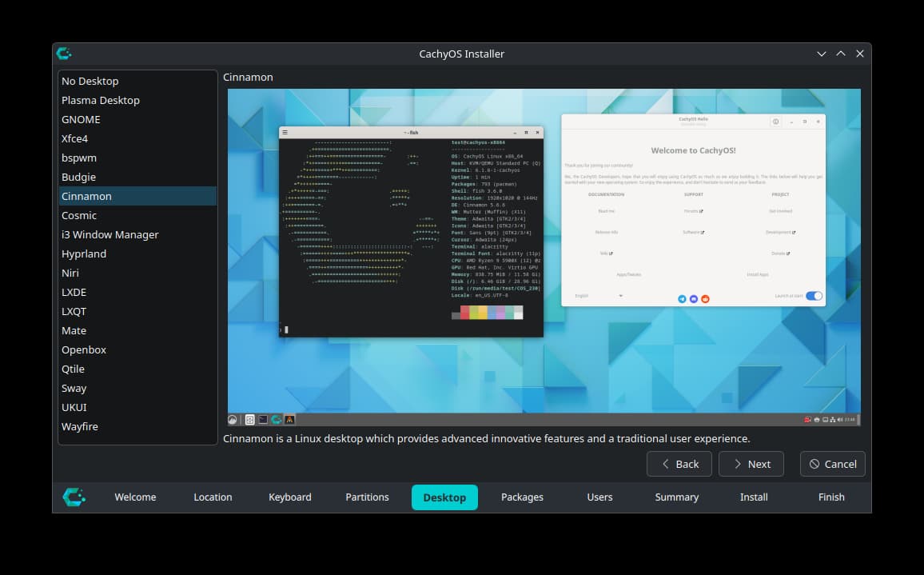
Task: Go back with the Back button
Action: coord(679,464)
